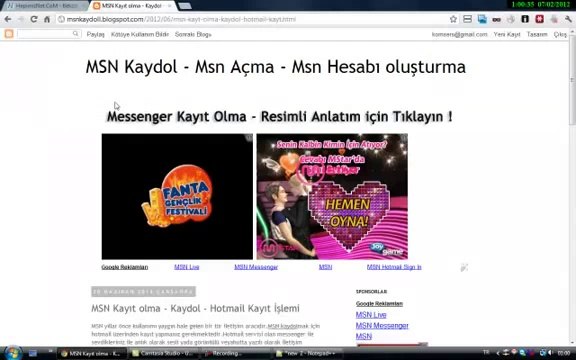
Task: Click the blog title MSN Kaydol heading
Action: 276,67
